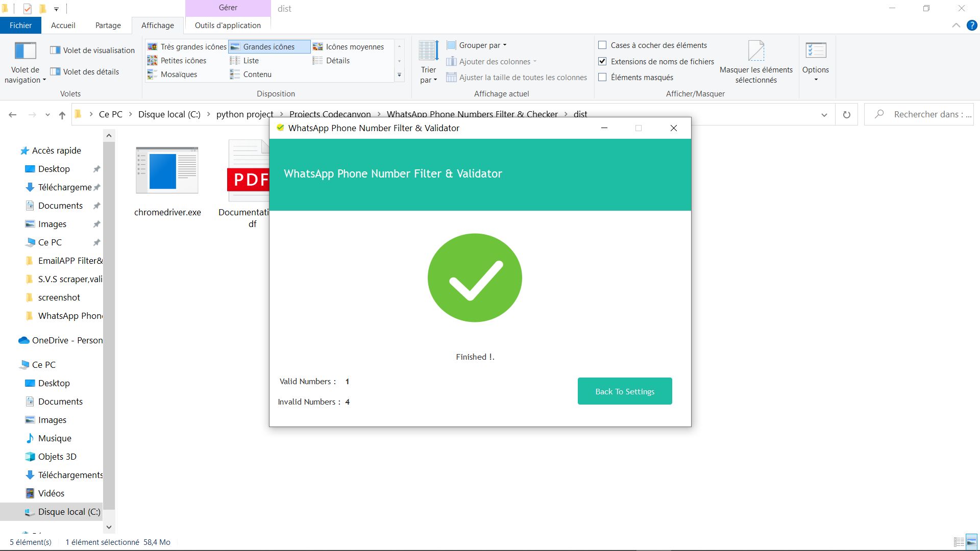
Task: Choose Grandes icônes layout
Action: 269,46
